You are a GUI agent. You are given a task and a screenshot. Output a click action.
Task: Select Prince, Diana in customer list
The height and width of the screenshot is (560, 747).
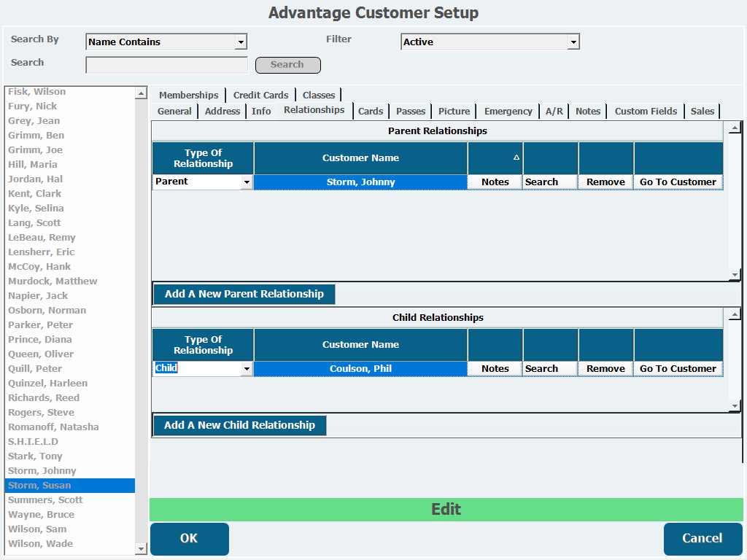(70, 340)
